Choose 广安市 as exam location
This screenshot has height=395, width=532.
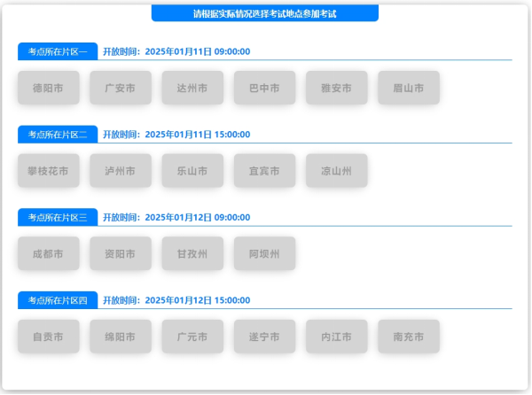click(121, 88)
